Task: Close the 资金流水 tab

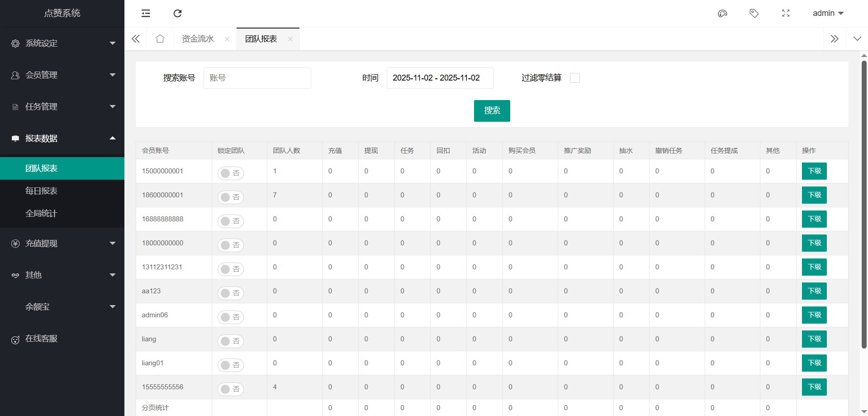Action: pos(227,39)
